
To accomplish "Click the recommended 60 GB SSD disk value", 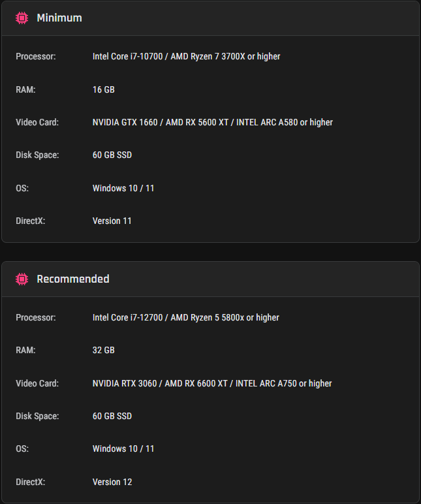I will [x=112, y=417].
